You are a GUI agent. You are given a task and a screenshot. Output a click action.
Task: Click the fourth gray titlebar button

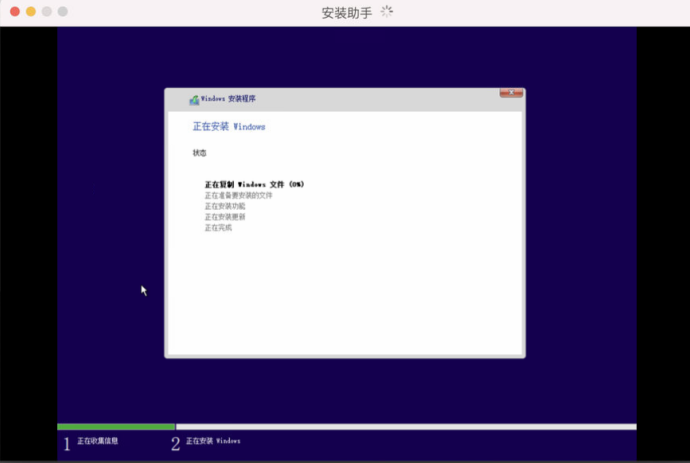click(x=63, y=11)
